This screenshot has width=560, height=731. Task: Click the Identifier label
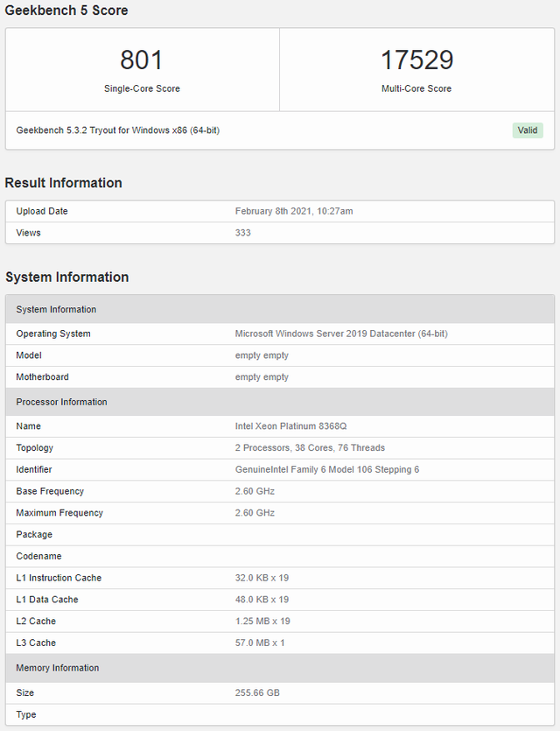click(34, 469)
